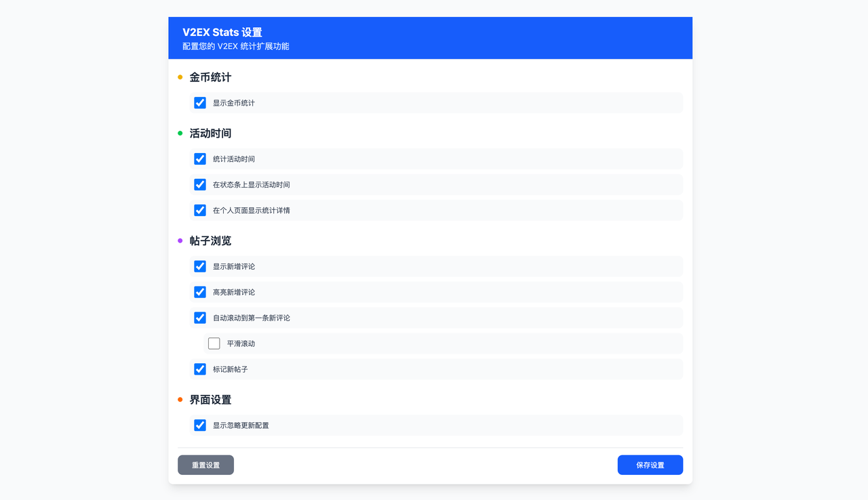Screen dimensions: 868x500
Task: Click the 高亮新增评论 label text
Action: coord(234,292)
